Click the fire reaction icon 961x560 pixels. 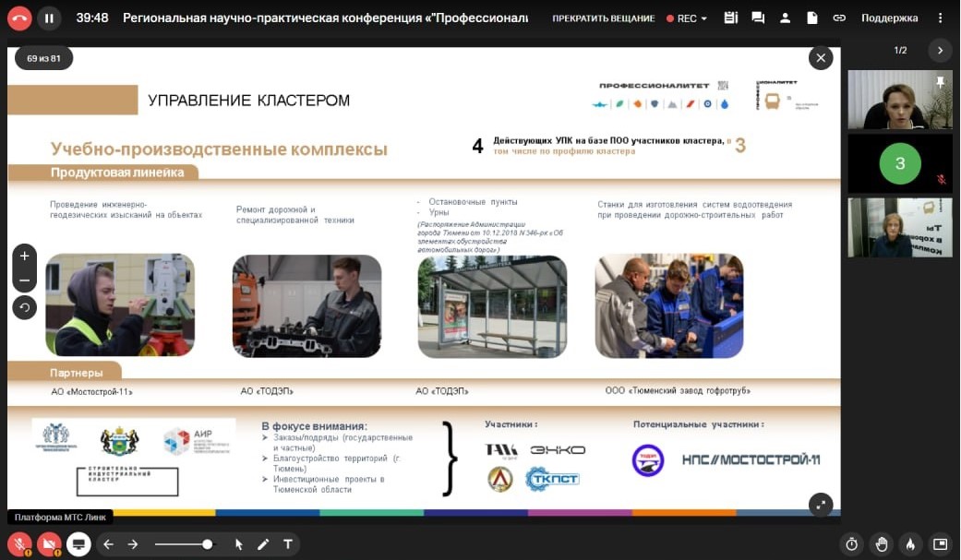[910, 544]
